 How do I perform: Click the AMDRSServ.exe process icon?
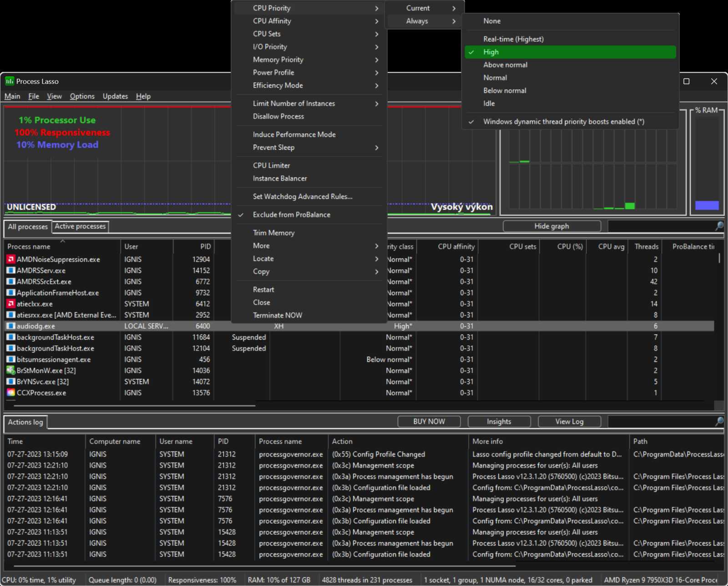pos(11,270)
